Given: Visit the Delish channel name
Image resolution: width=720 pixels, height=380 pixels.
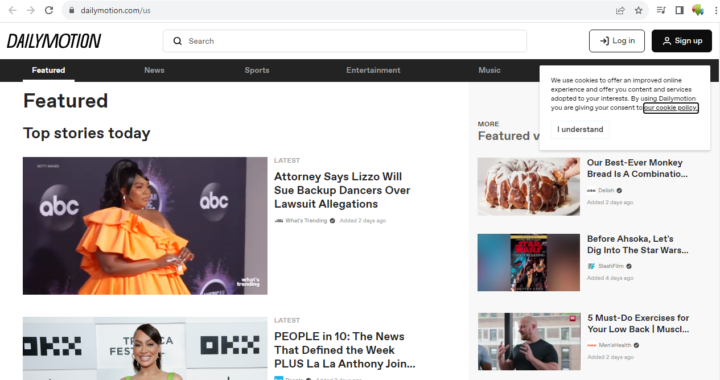Looking at the screenshot, I should point(606,190).
